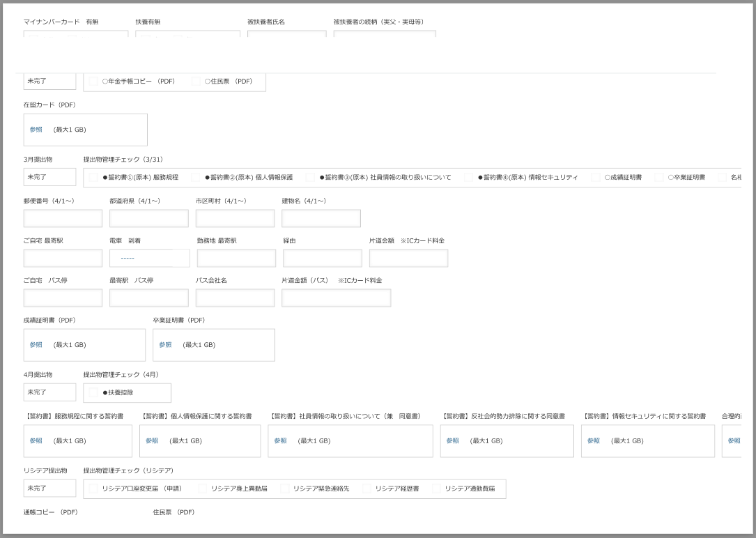This screenshot has width=756, height=538.
Task: Focus the 市区町村 (4/1～) input
Action: pos(236,218)
